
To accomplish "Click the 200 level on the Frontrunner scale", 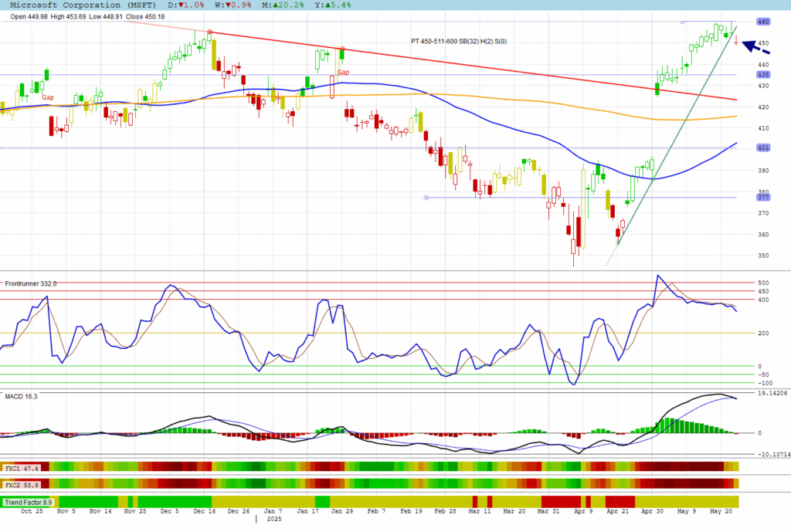I will point(763,334).
